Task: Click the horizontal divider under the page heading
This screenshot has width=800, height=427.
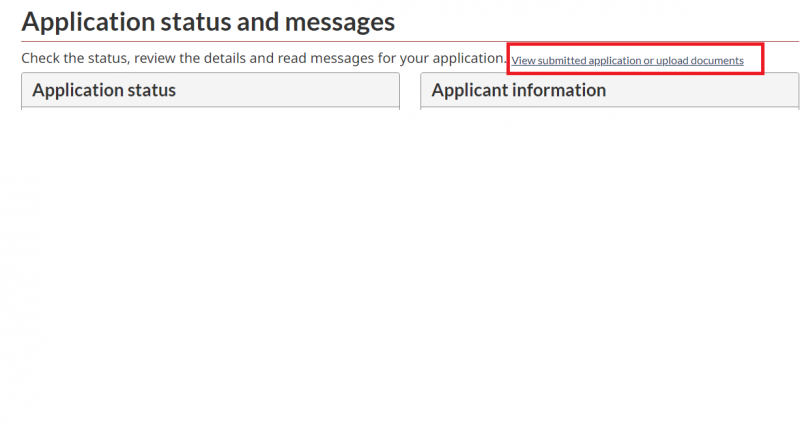Action: 400,41
